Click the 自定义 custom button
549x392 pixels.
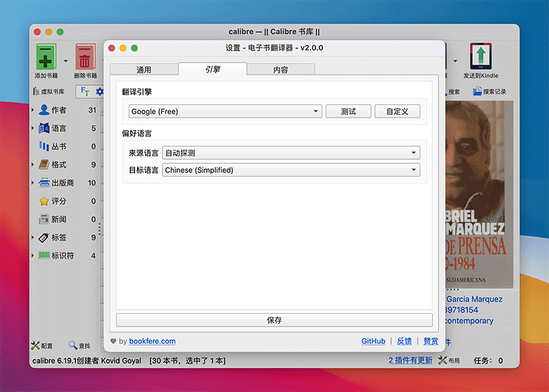tap(398, 111)
